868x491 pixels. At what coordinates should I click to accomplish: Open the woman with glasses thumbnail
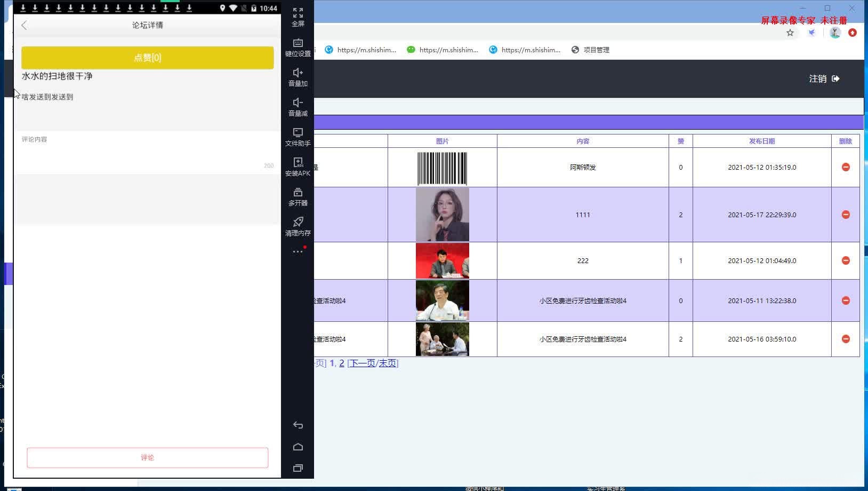tap(443, 215)
